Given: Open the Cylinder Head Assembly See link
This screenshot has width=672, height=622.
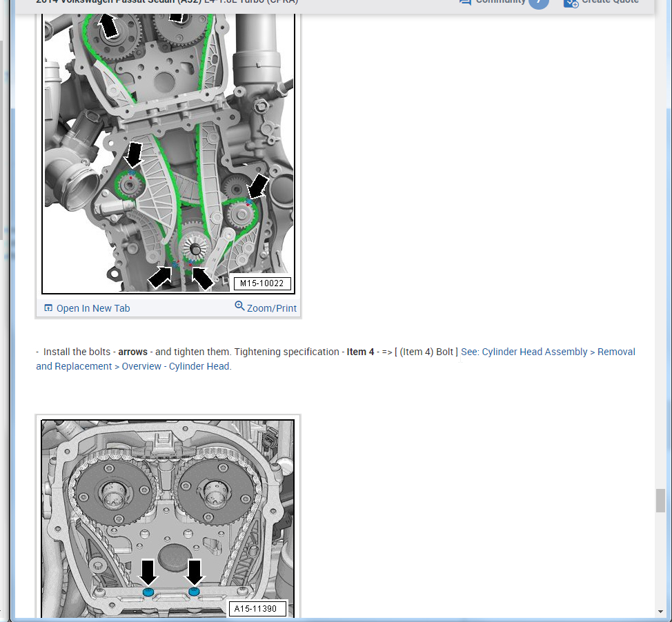Looking at the screenshot, I should click(335, 359).
